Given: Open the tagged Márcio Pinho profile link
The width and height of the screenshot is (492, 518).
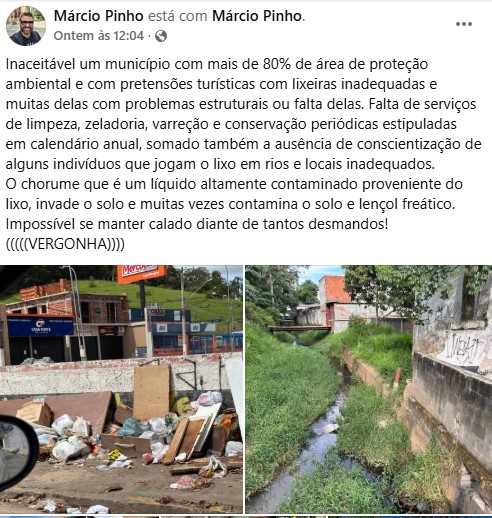Looking at the screenshot, I should [257, 16].
